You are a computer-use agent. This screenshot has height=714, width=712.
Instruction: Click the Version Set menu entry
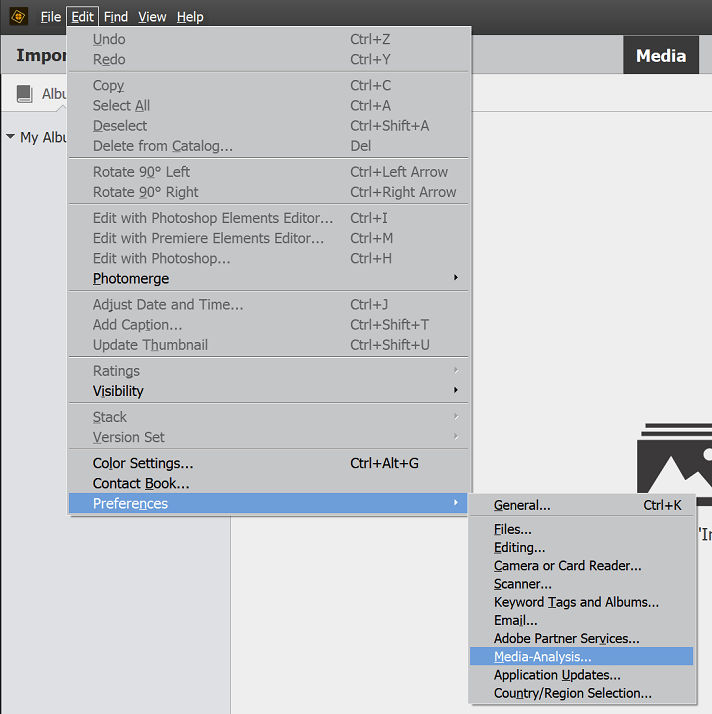point(268,437)
